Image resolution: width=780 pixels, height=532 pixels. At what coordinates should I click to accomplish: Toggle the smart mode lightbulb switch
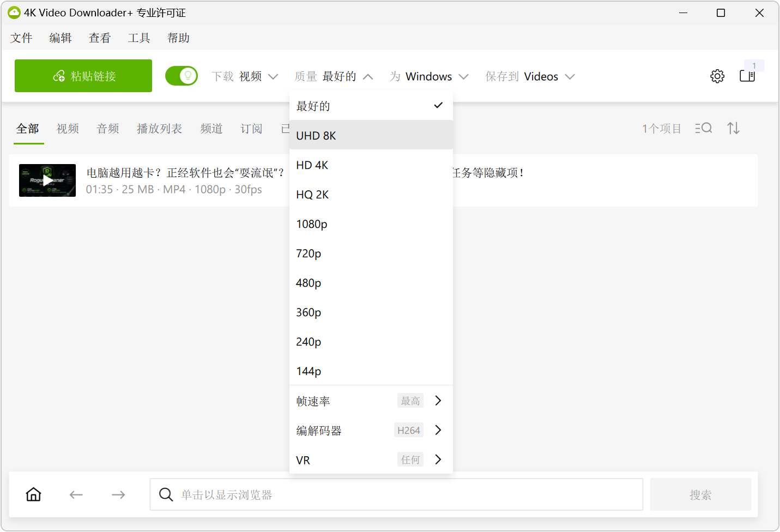tap(182, 76)
